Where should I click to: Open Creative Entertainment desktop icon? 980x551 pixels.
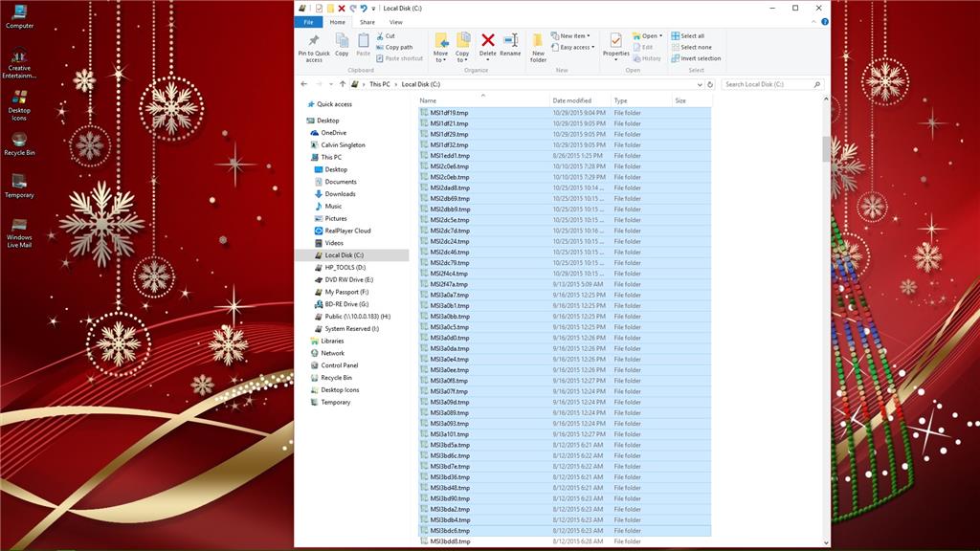click(19, 63)
